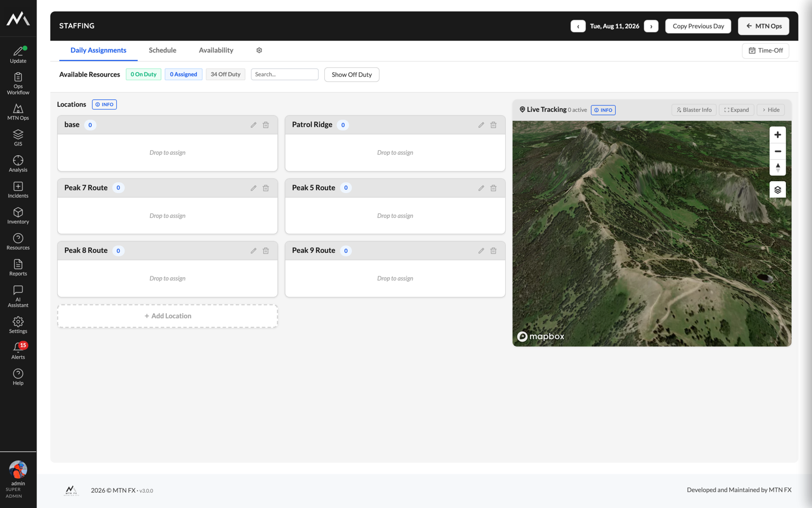Go to the next day

tap(651, 26)
